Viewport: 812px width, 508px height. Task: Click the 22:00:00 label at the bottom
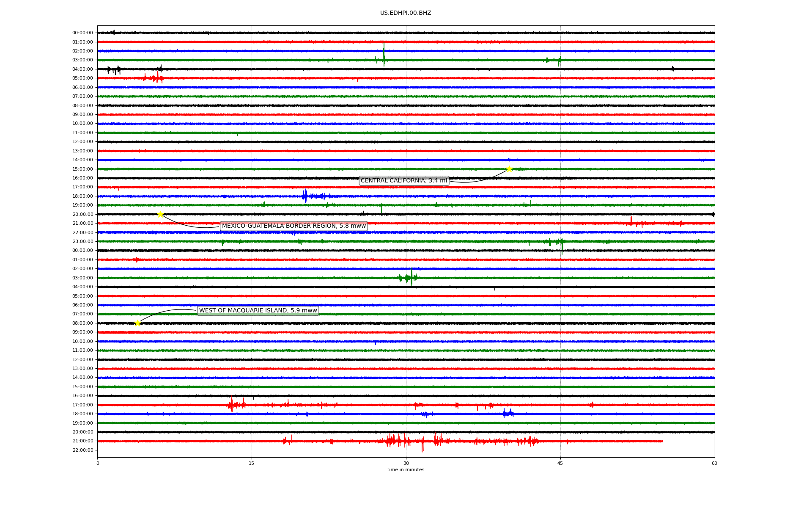tap(82, 450)
